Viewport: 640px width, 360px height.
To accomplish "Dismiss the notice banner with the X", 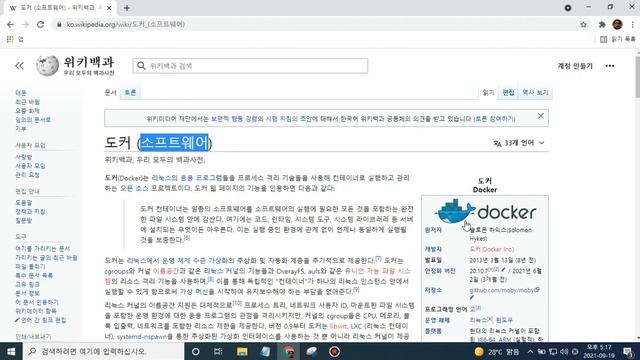I will pyautogui.click(x=540, y=116).
